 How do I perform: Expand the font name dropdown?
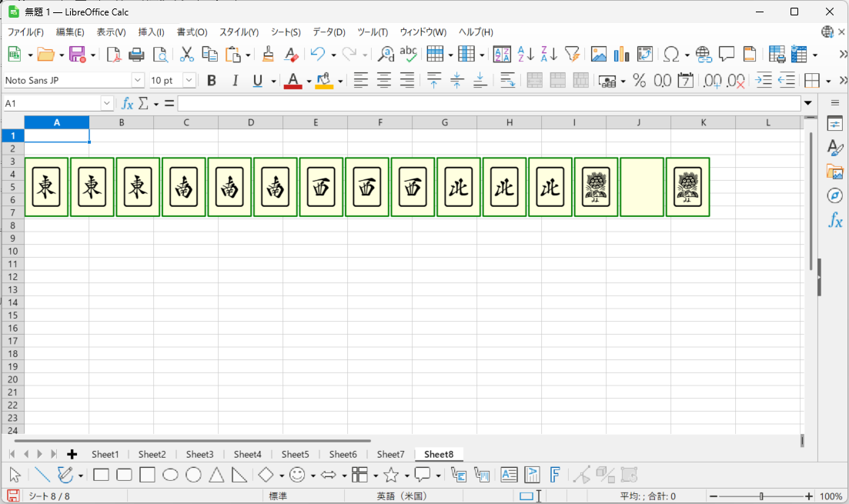138,80
